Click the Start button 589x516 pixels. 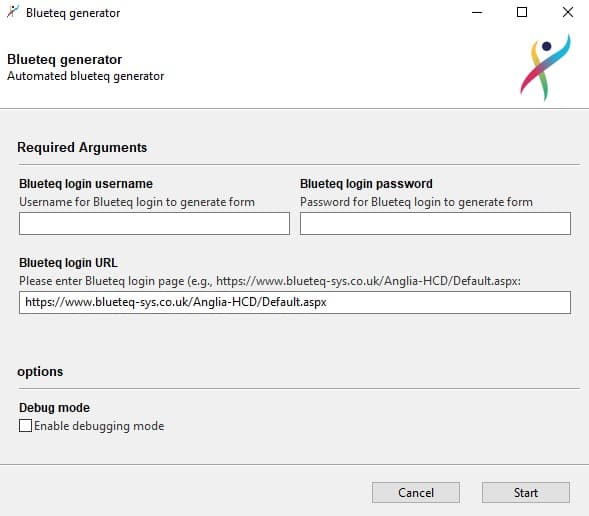click(526, 492)
